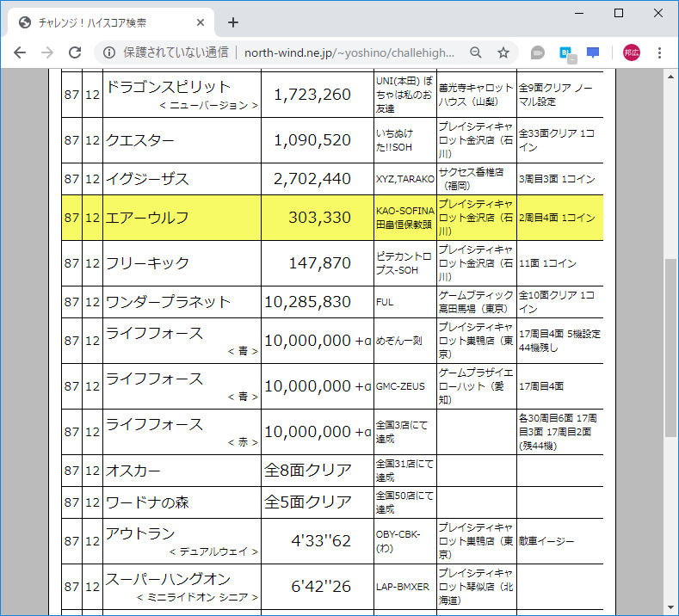
Task: Click player name XYZ,TARAKO
Action: (404, 179)
